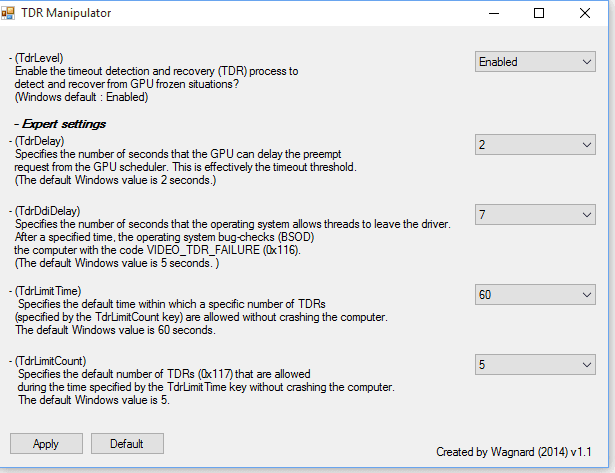Click the Expert settings heading

point(60,124)
